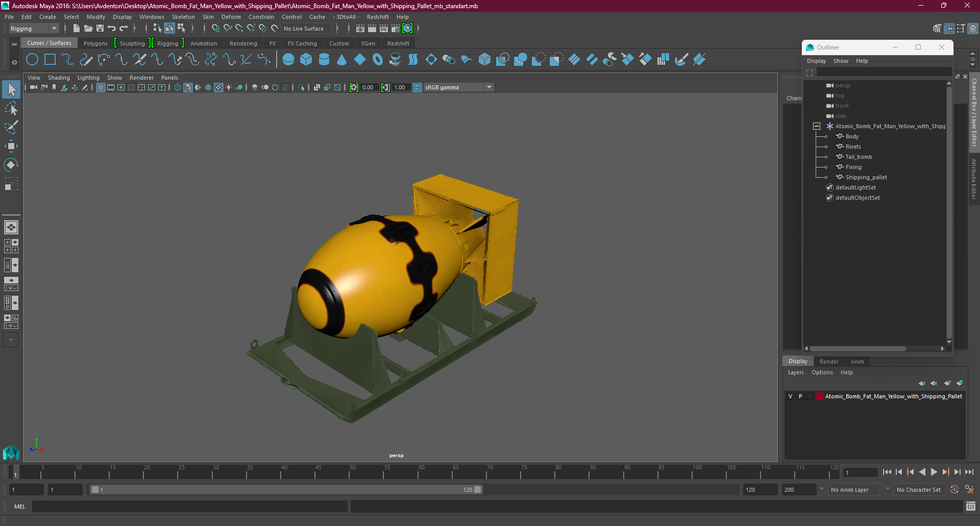Activate the Rotate tool
The width and height of the screenshot is (980, 526).
pyautogui.click(x=11, y=164)
